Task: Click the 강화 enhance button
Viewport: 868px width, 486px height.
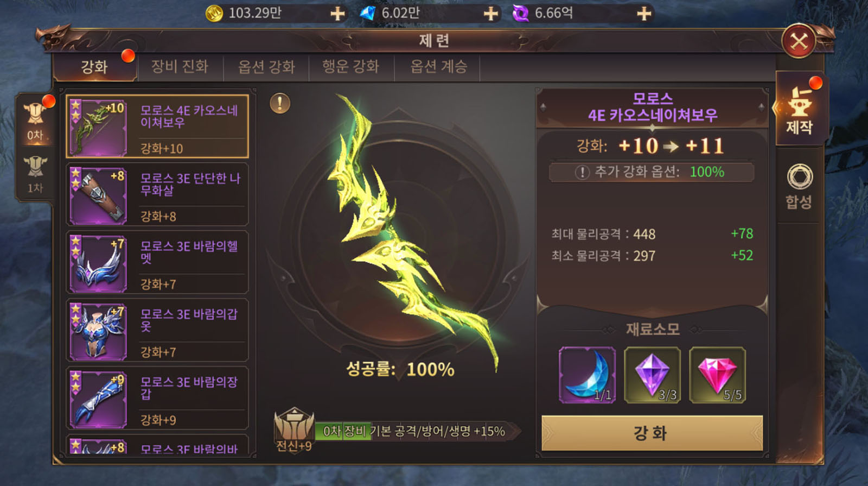Action: pyautogui.click(x=652, y=433)
